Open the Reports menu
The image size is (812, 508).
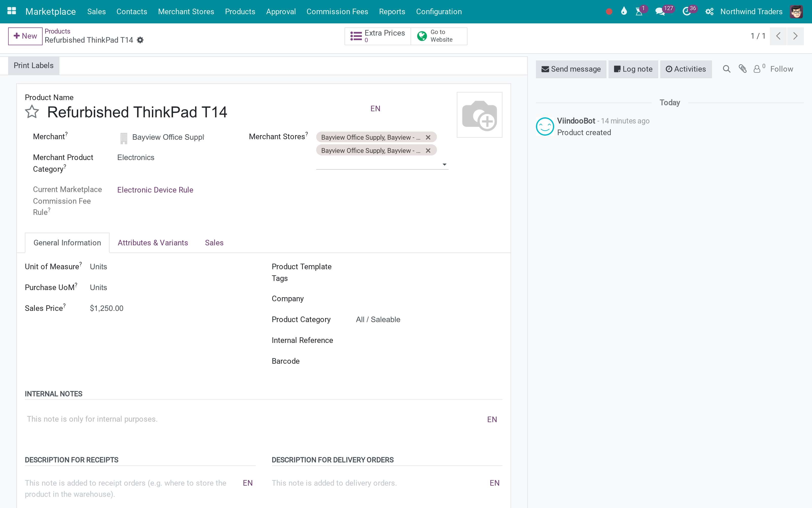click(x=392, y=12)
